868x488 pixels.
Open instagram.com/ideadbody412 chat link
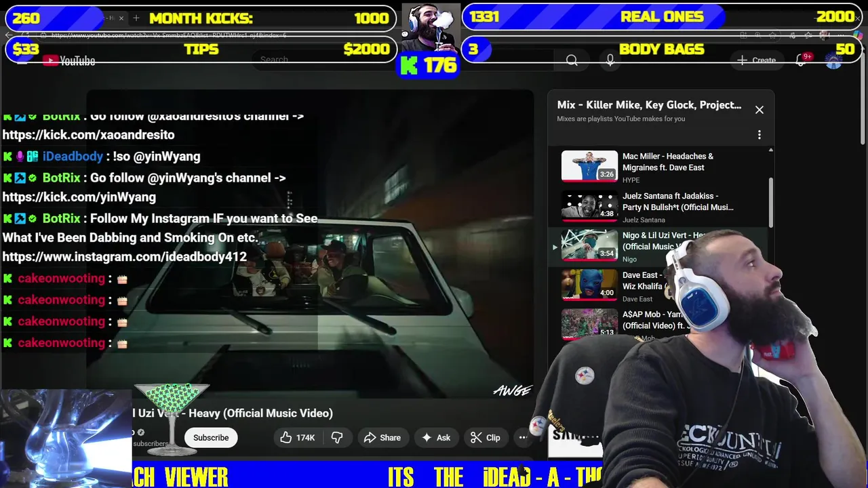pyautogui.click(x=124, y=257)
